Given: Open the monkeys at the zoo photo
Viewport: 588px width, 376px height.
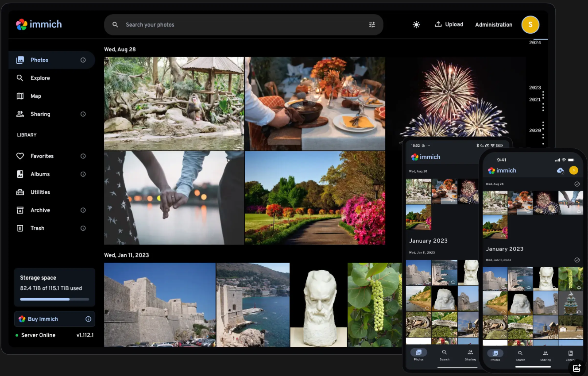Looking at the screenshot, I should click(x=174, y=104).
